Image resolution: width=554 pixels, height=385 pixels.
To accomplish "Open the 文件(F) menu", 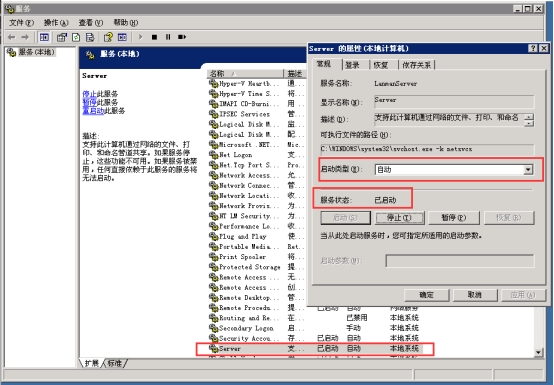I will [21, 23].
